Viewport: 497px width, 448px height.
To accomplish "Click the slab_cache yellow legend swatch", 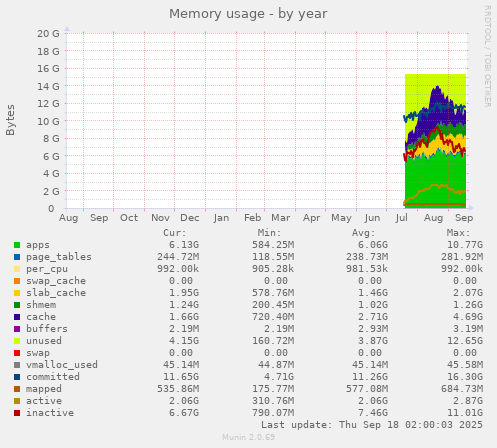I will (17, 293).
